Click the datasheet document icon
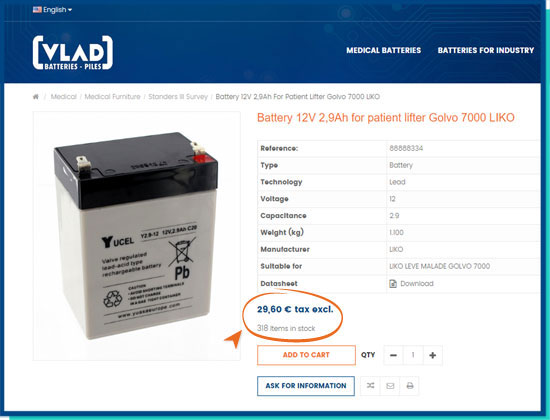550x420 pixels. tap(393, 284)
